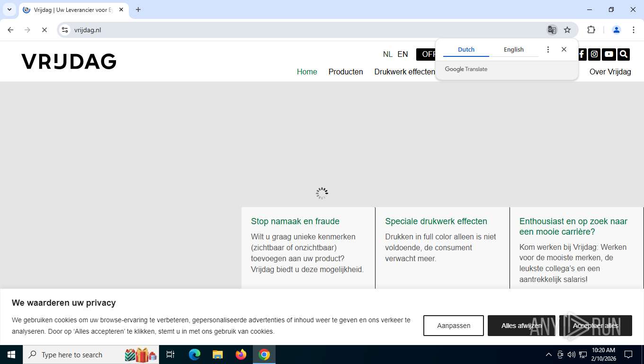Open Vrijdag's Facebook page icon
The width and height of the screenshot is (644, 364).
click(x=581, y=54)
